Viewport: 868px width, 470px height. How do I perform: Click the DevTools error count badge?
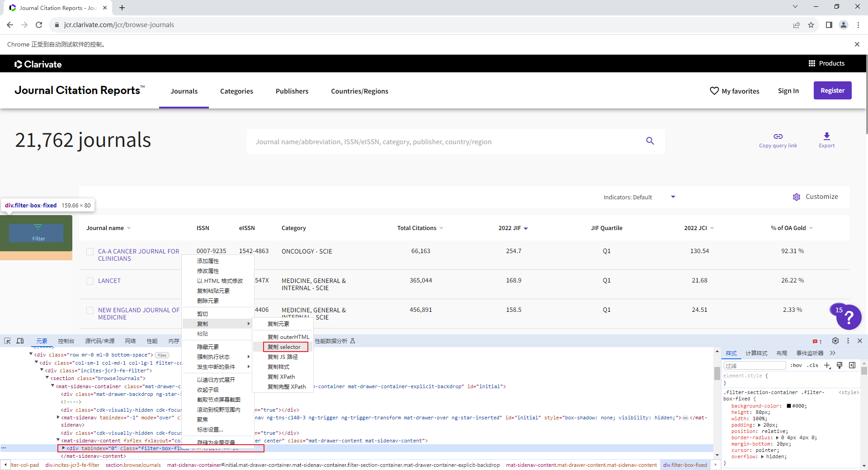coord(817,341)
